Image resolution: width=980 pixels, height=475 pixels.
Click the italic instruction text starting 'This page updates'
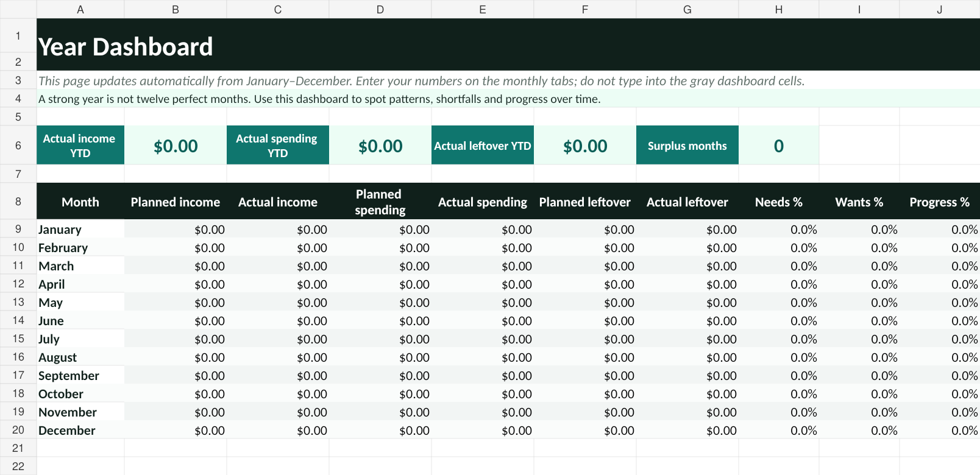[421, 80]
